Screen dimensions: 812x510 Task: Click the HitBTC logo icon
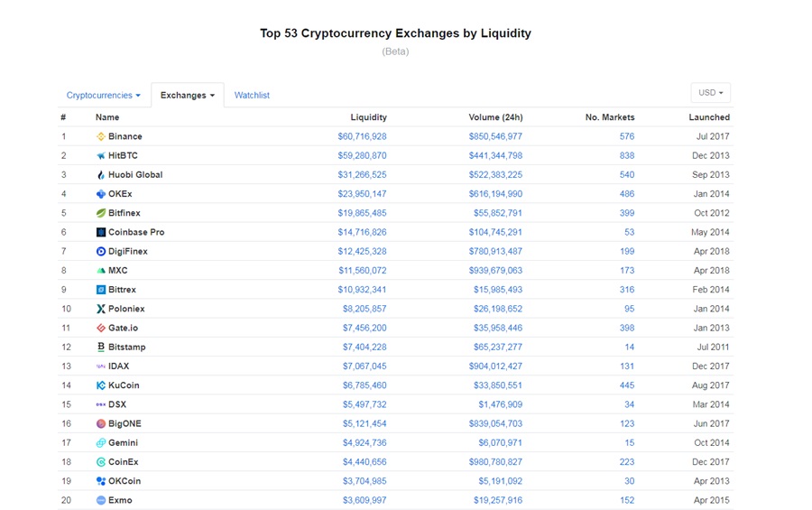[101, 155]
